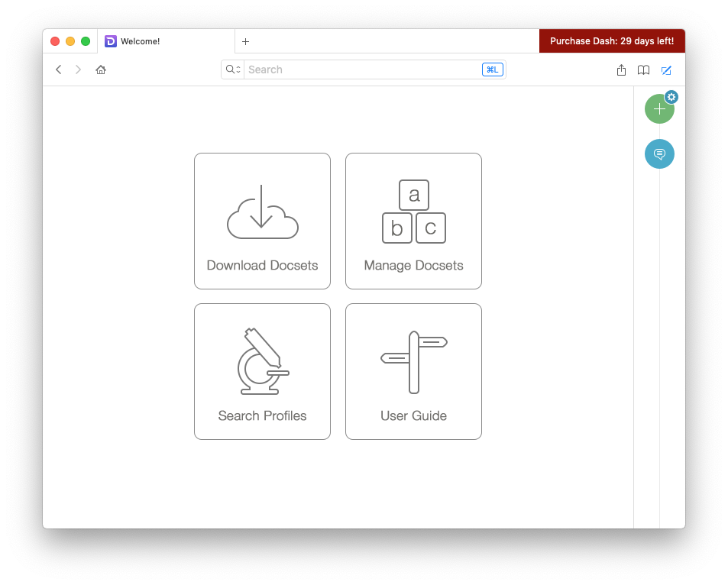
Task: Click the annotations edit icon
Action: (666, 70)
